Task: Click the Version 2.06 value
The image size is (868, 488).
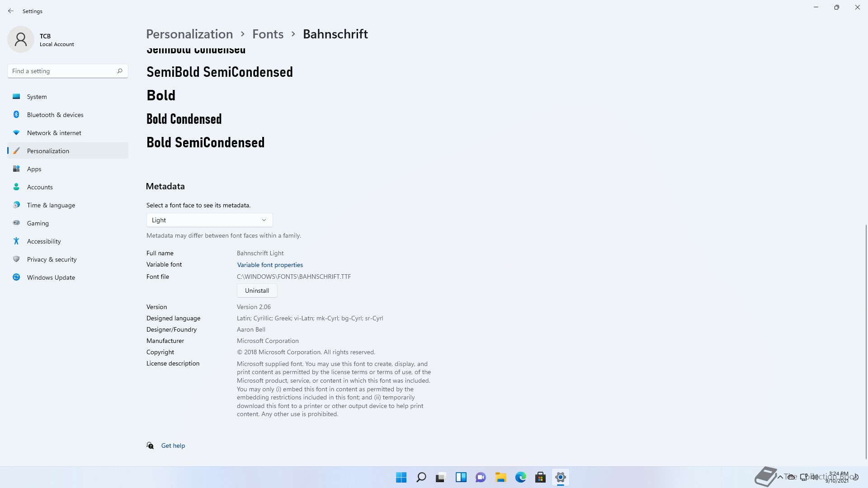Action: click(254, 307)
